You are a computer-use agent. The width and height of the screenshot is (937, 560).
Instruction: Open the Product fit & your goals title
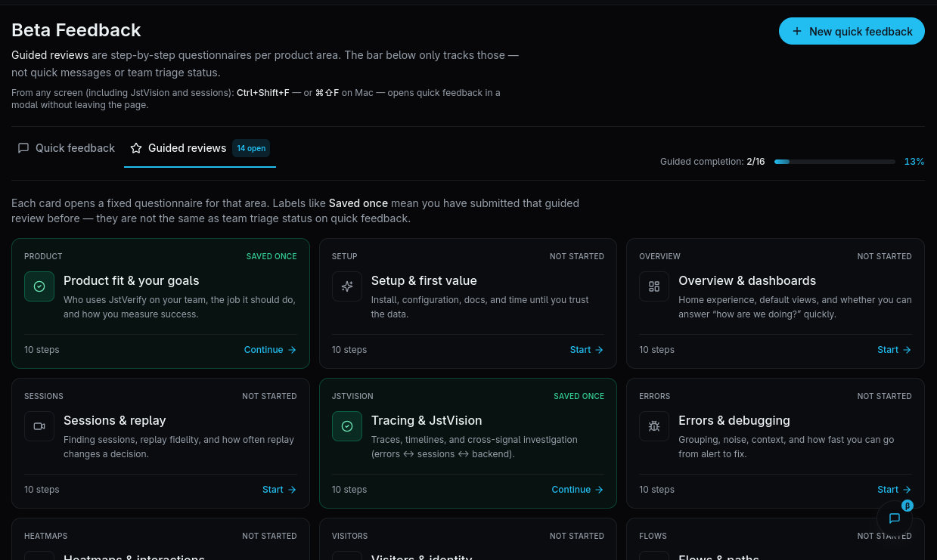pyautogui.click(x=132, y=280)
